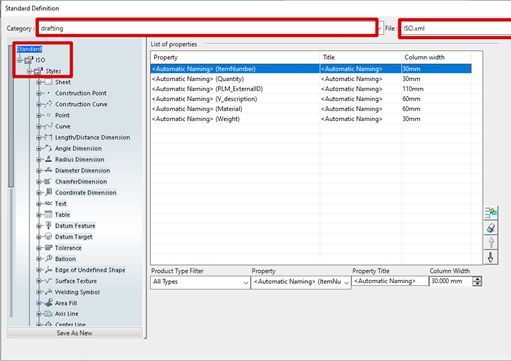Screen dimensions: 511x361
Task: Click the Curve style icon
Action: [x=48, y=126]
